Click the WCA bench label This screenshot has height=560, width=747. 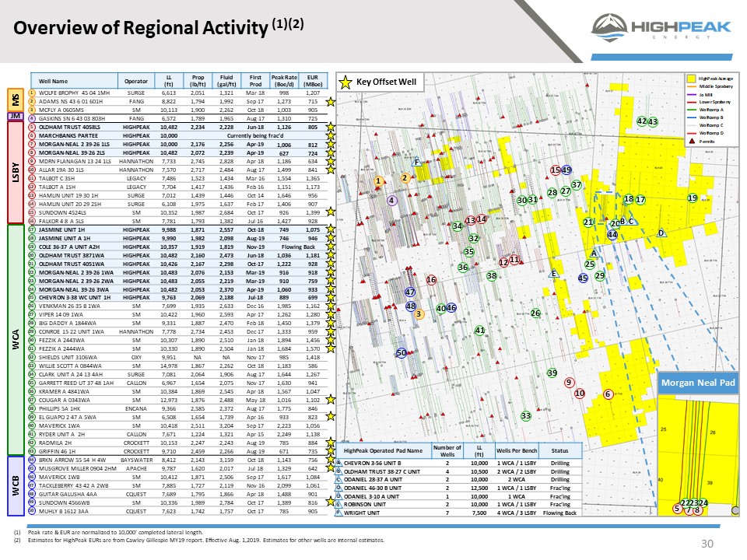[16, 340]
